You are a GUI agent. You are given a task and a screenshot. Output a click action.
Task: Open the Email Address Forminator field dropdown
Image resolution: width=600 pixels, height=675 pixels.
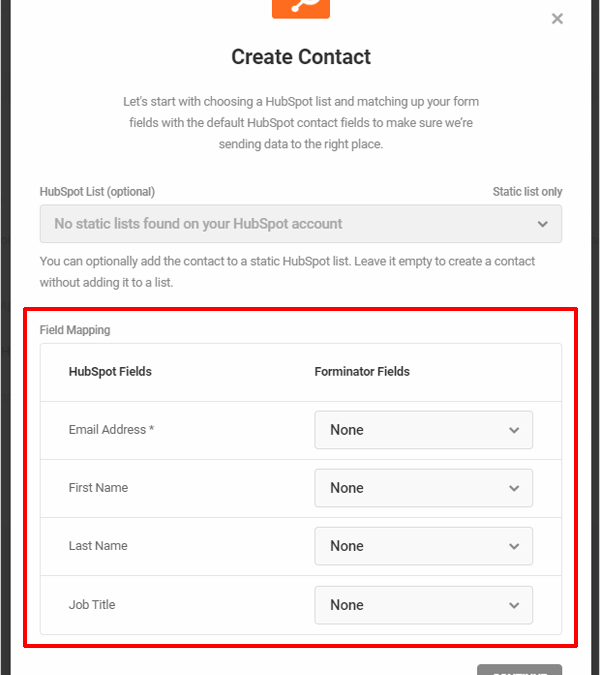424,430
